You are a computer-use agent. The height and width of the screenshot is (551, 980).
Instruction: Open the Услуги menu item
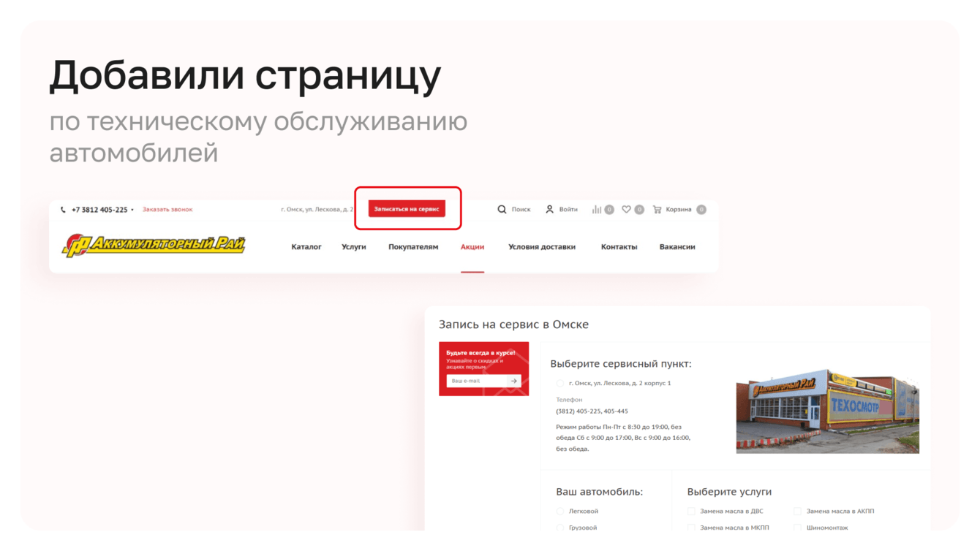pyautogui.click(x=354, y=247)
